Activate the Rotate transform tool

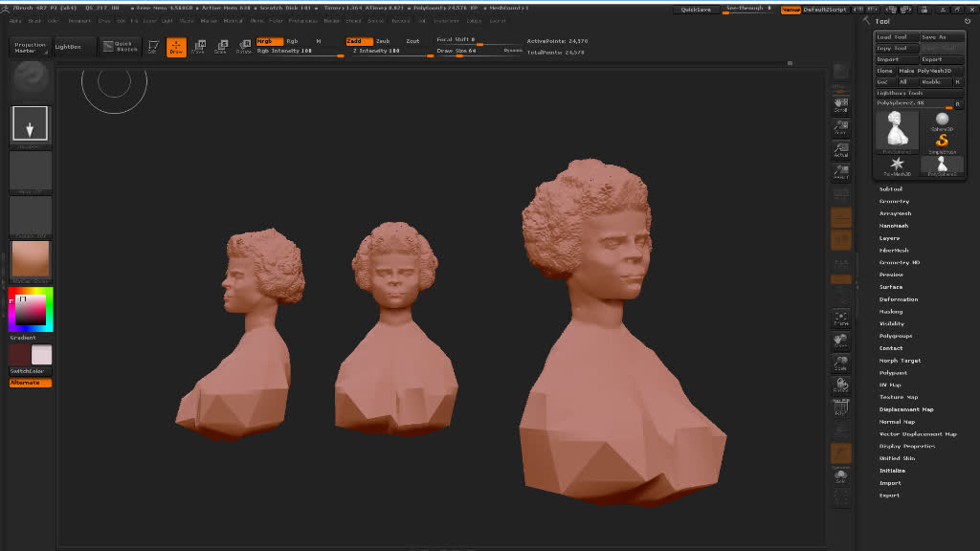[243, 47]
